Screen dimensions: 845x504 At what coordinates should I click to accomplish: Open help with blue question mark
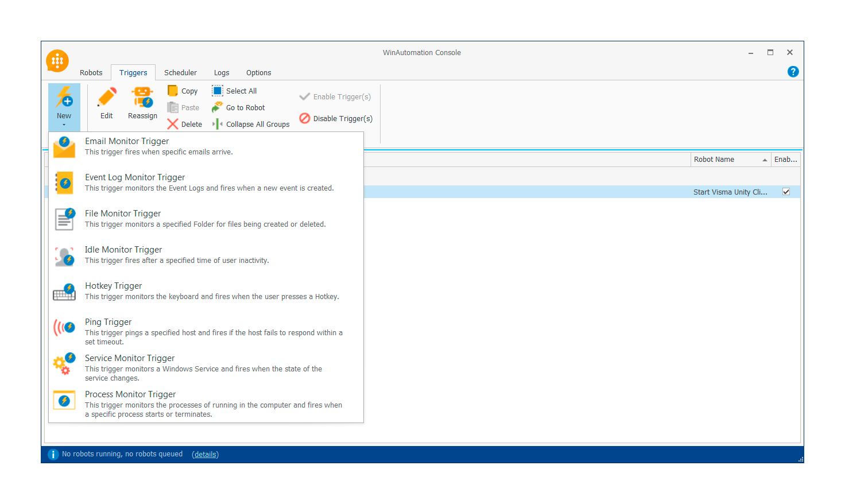[793, 72]
